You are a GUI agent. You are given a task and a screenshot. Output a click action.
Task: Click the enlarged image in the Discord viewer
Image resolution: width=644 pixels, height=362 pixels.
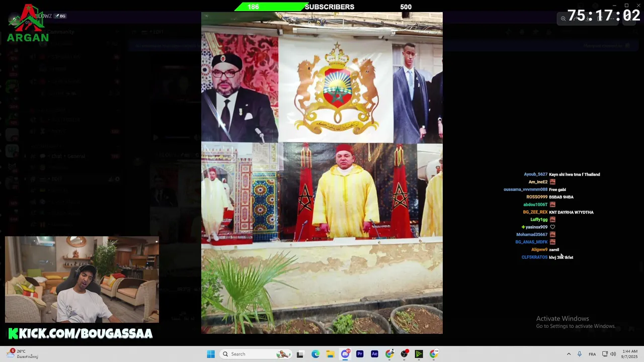[322, 173]
